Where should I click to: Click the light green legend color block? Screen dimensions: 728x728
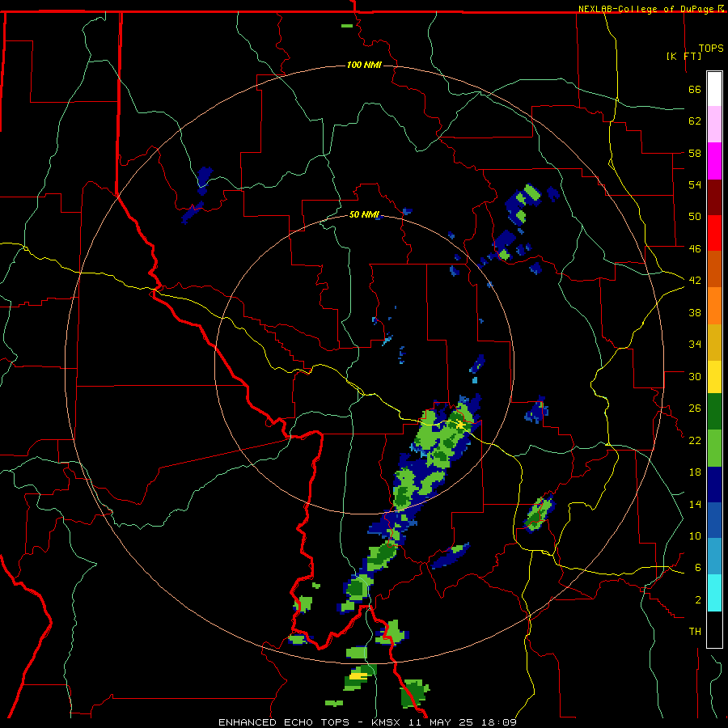click(714, 448)
